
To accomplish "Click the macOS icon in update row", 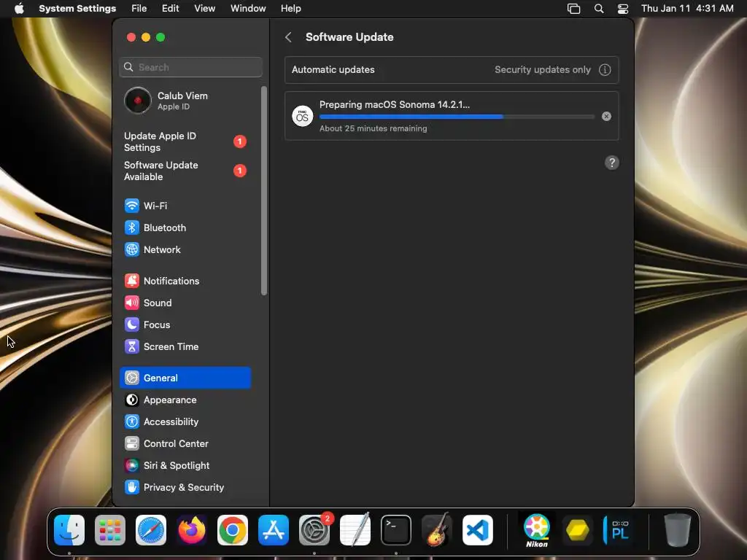I will coord(303,116).
